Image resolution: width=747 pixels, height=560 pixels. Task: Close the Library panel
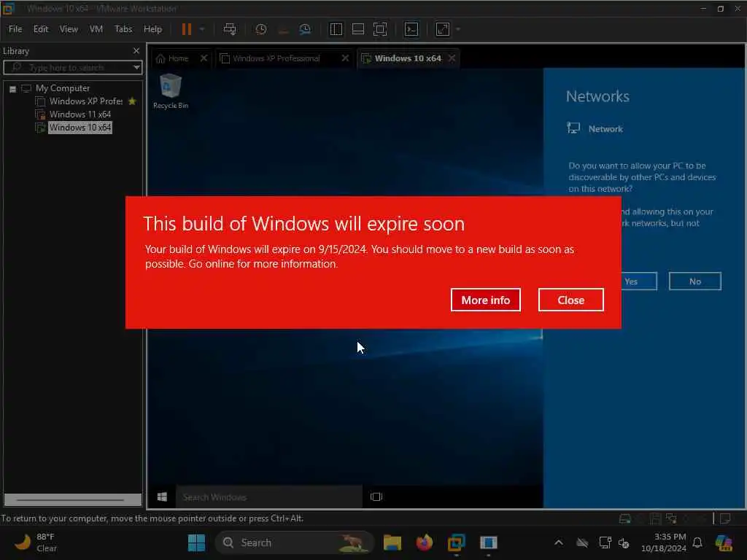point(136,50)
